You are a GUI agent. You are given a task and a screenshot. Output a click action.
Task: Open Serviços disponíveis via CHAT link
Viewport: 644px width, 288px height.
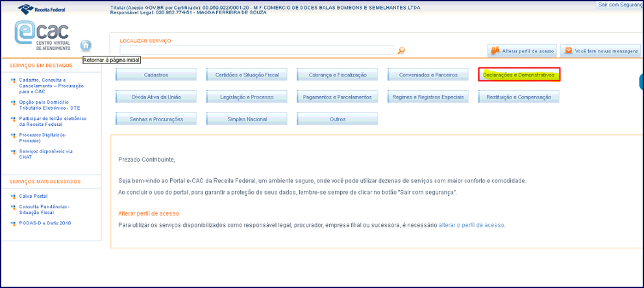(45, 154)
